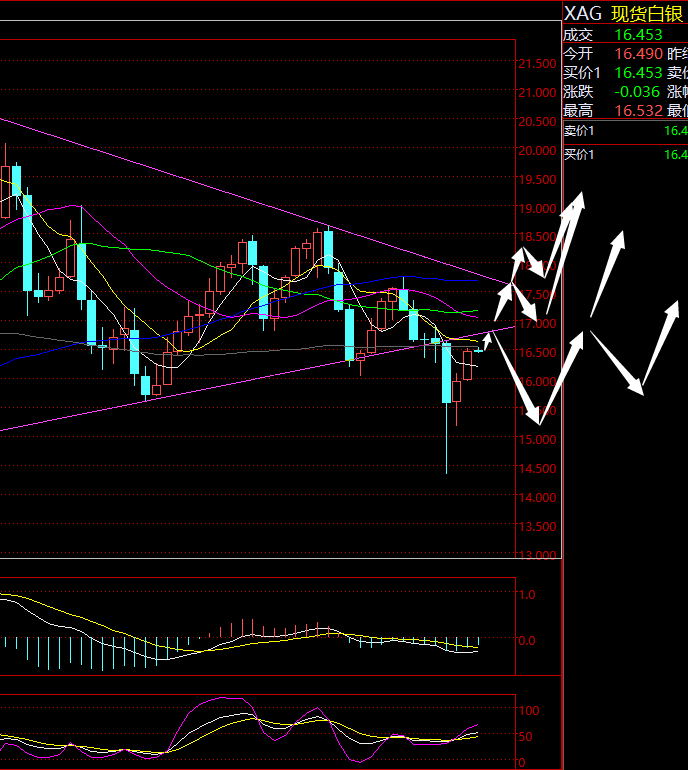This screenshot has height=770, width=688.
Task: Click the 卖价1 row in the order book
Action: click(x=625, y=131)
